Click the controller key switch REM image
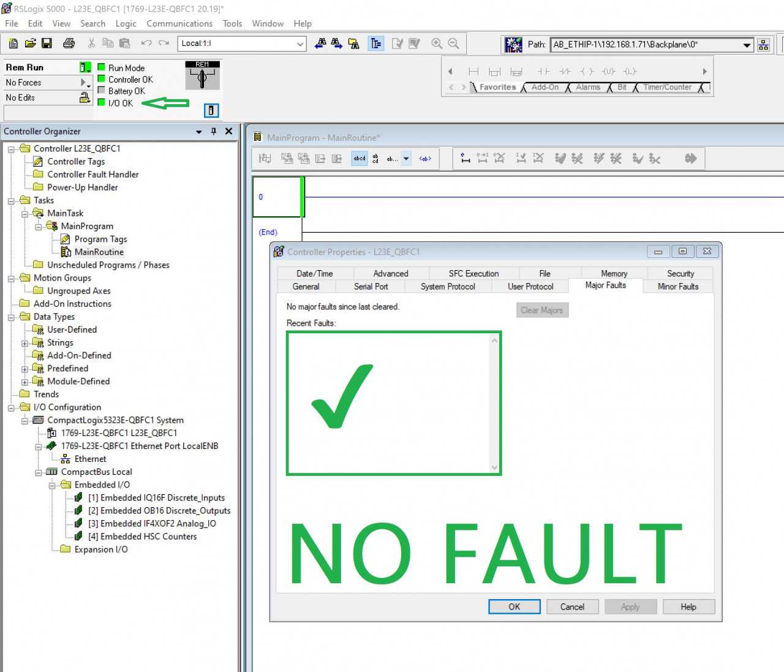This screenshot has height=672, width=784. (202, 75)
